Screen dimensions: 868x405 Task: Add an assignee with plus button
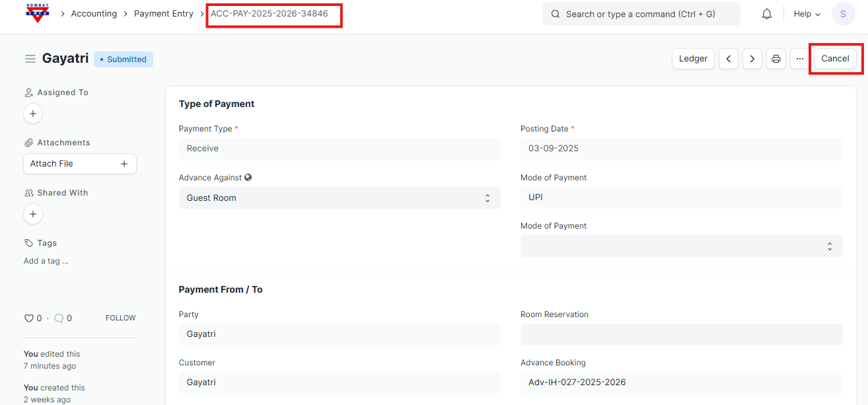point(33,114)
